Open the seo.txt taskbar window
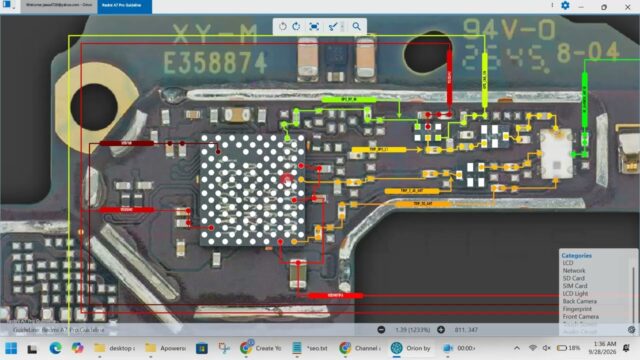 (x=311, y=348)
